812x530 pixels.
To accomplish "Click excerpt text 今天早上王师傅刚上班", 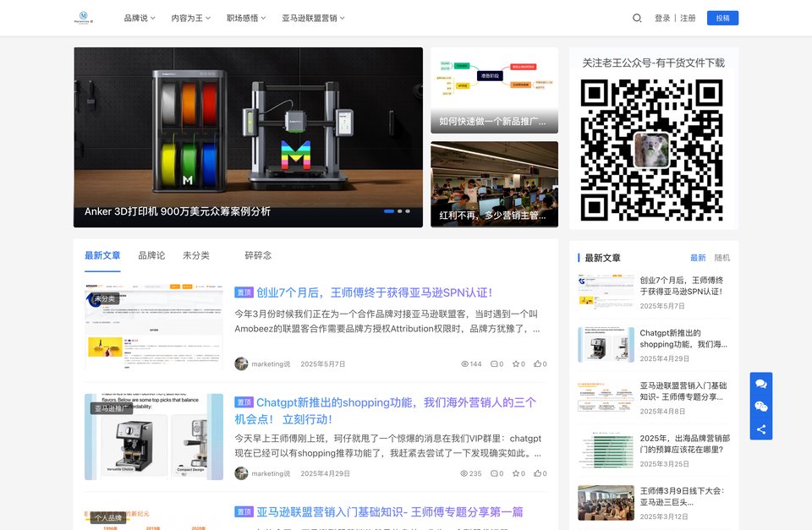I will click(388, 445).
